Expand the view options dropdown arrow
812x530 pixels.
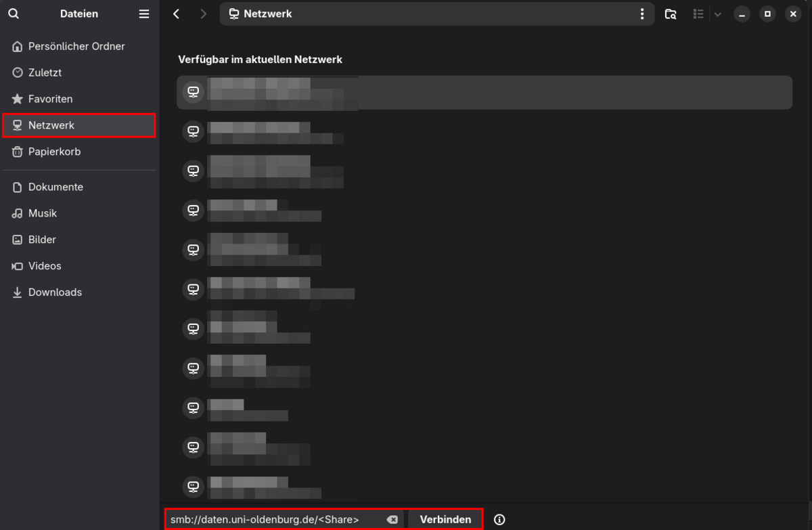[x=717, y=14]
